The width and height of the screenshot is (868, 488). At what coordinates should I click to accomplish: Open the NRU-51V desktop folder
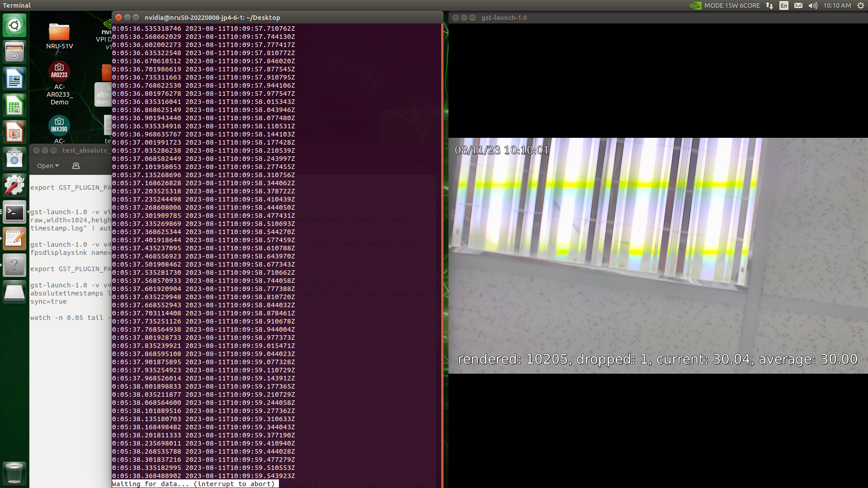pos(59,33)
